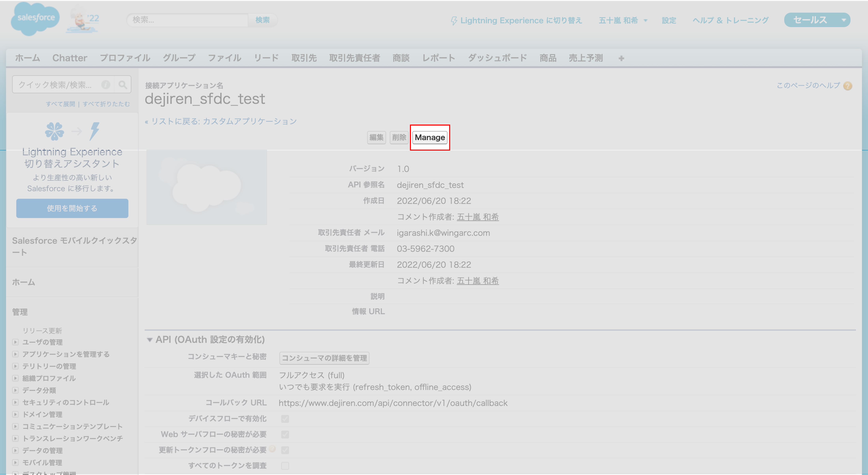Open the 取引先 tab
The image size is (868, 475).
tap(304, 58)
